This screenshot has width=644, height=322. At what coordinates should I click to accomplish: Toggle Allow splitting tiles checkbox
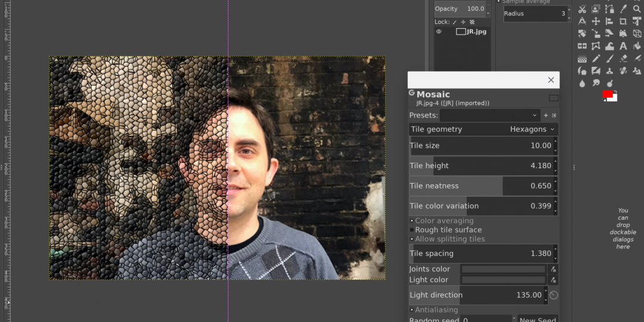[x=412, y=239]
